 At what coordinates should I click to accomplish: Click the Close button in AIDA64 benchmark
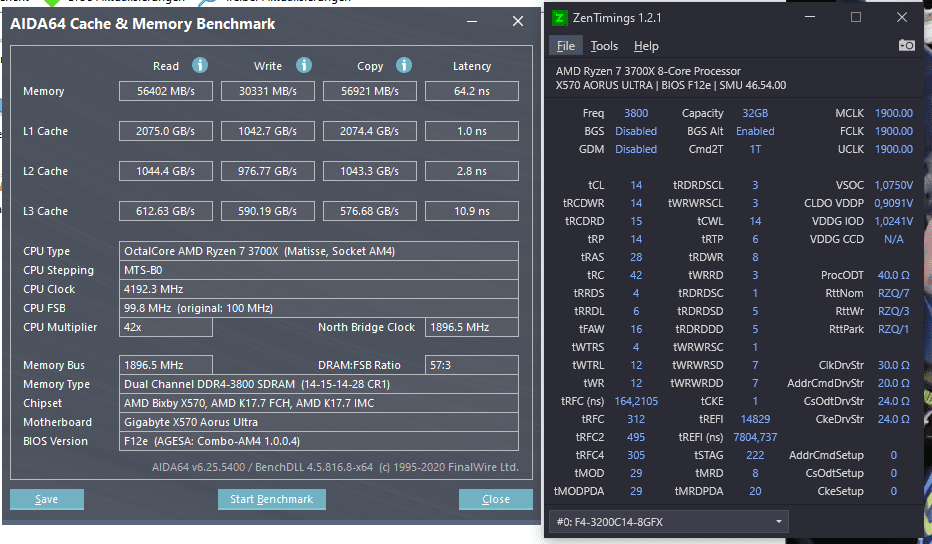point(496,499)
